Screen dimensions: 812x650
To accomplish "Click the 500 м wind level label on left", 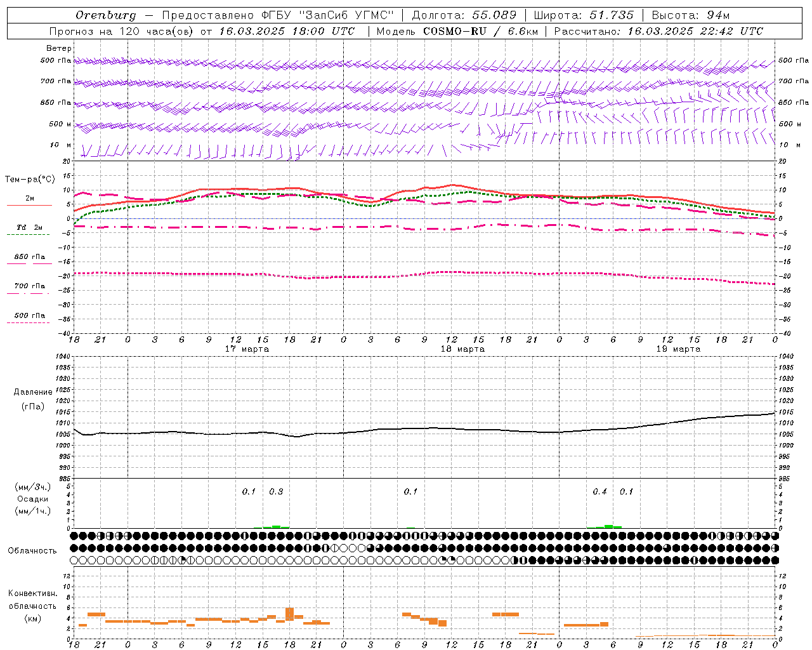I will click(x=60, y=124).
